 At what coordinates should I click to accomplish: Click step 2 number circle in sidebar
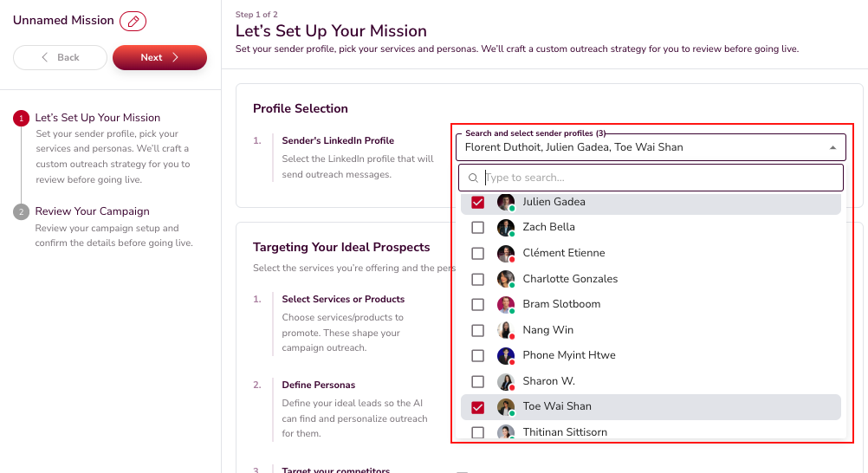click(x=22, y=212)
